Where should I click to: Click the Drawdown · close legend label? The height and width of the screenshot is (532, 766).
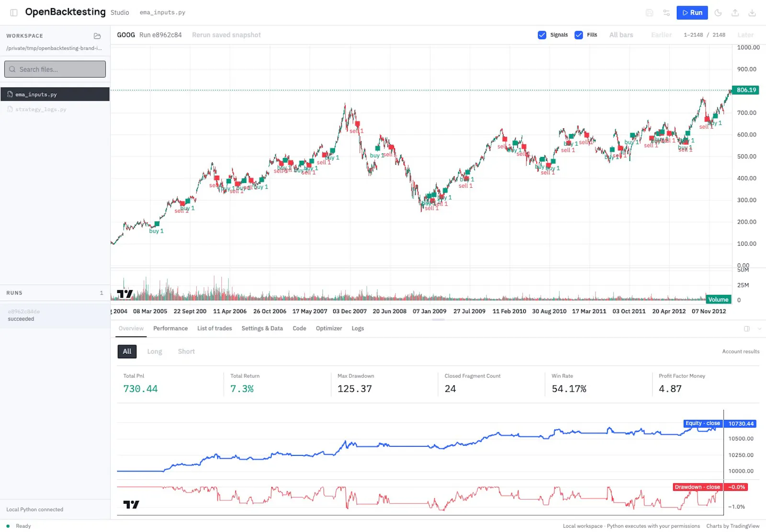pyautogui.click(x=697, y=487)
